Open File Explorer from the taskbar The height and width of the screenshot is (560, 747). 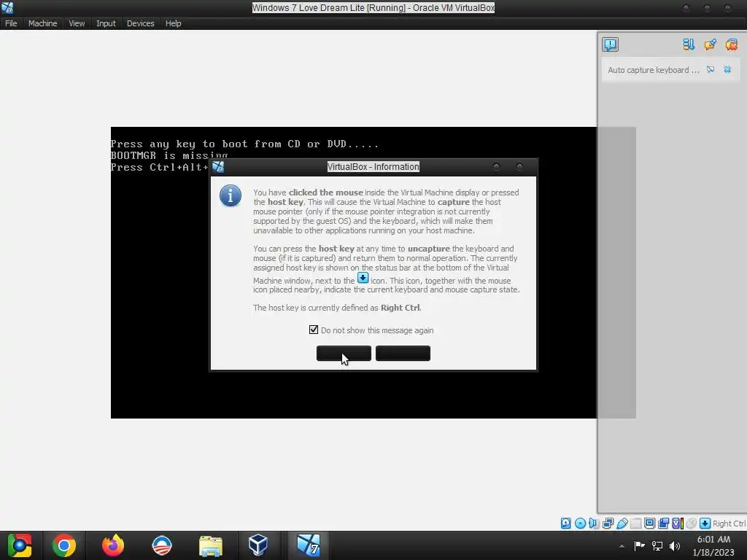click(211, 545)
